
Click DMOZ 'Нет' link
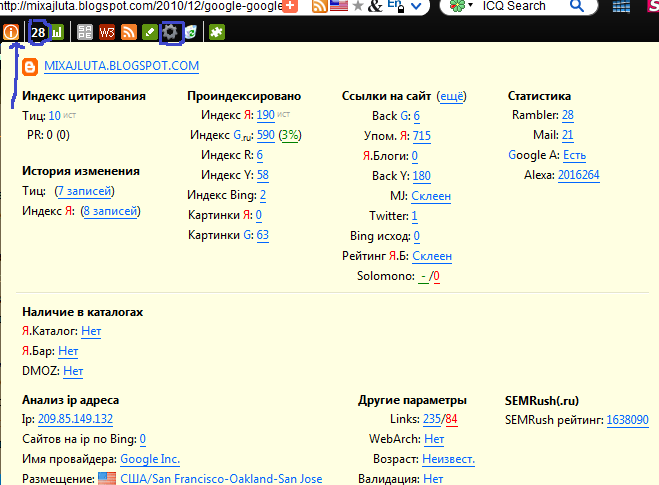coord(73,371)
